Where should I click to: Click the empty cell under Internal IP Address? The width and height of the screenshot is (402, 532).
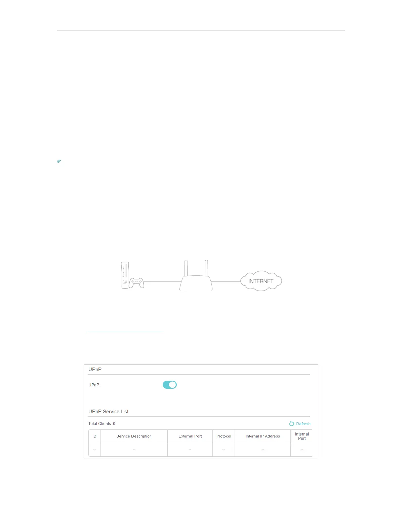(x=263, y=450)
